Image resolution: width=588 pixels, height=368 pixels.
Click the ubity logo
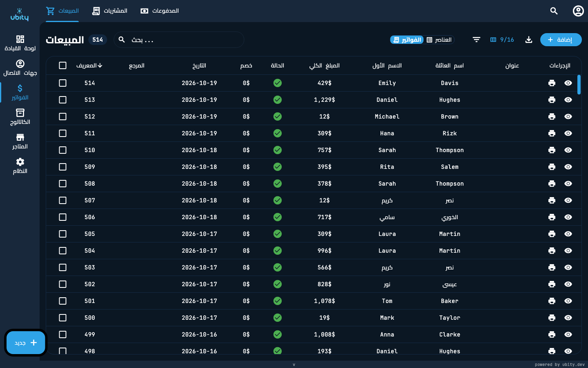pyautogui.click(x=20, y=14)
